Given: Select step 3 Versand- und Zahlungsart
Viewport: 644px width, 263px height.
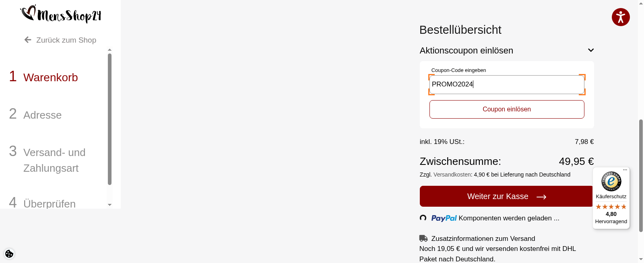Looking at the screenshot, I should 54,160.
